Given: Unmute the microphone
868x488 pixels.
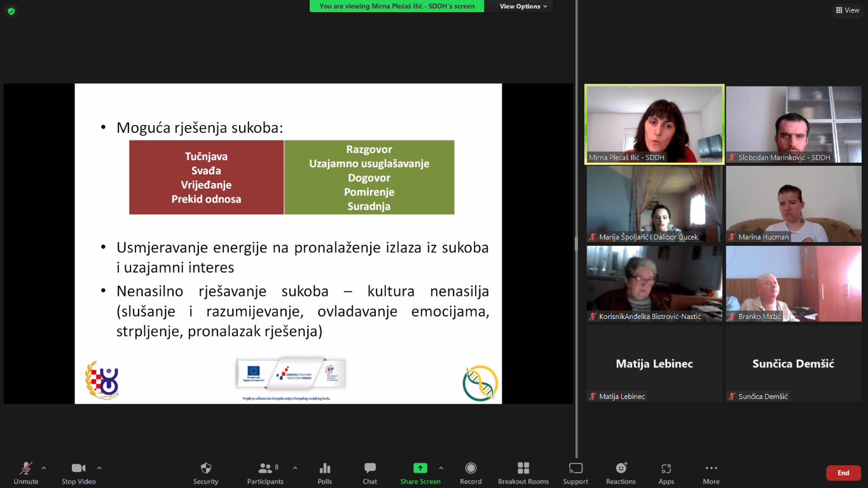Looking at the screenshot, I should (26, 473).
